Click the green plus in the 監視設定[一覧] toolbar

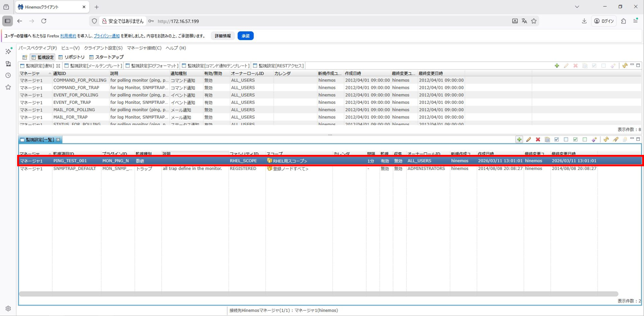(x=519, y=140)
